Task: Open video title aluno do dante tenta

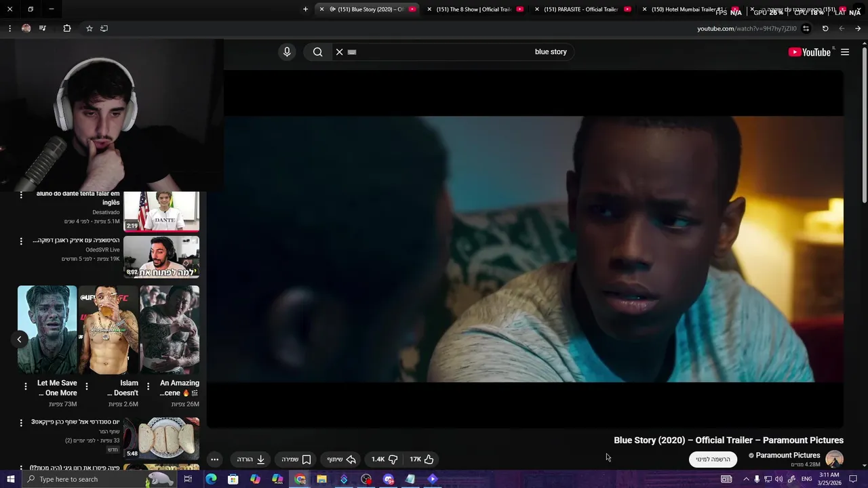Action: [x=78, y=198]
